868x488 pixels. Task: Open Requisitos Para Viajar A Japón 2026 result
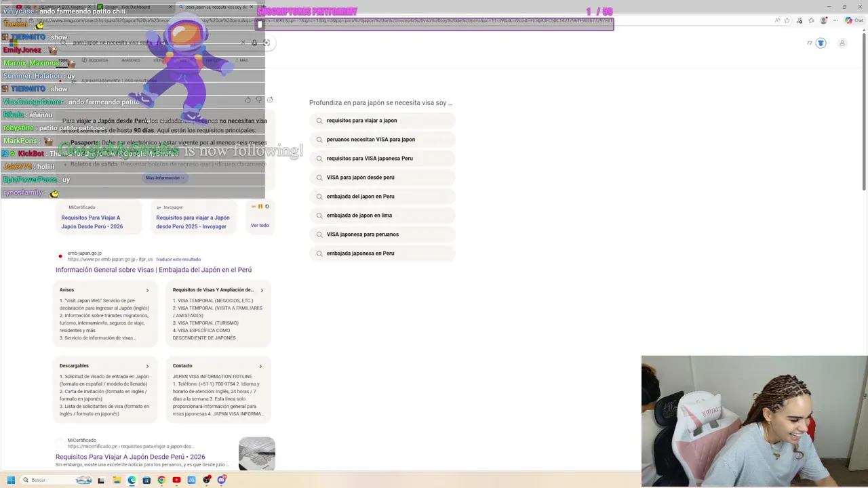pyautogui.click(x=130, y=457)
